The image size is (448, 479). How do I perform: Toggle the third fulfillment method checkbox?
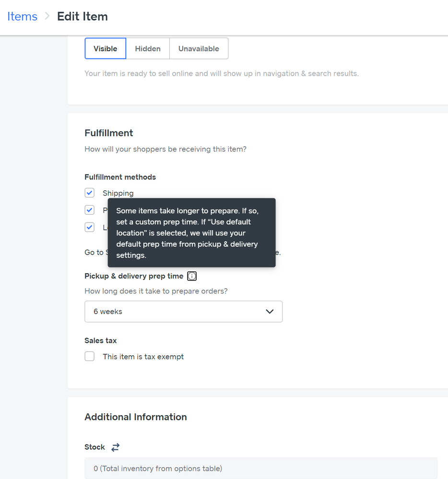89,227
